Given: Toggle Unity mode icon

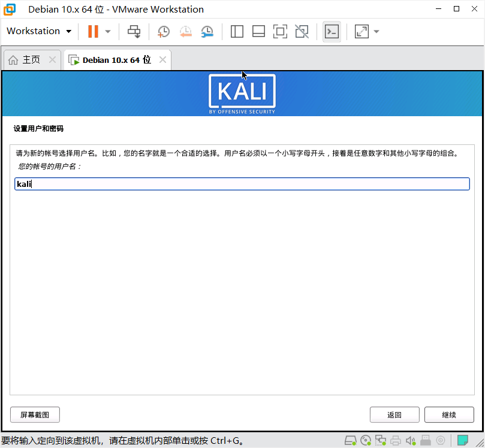Looking at the screenshot, I should point(302,32).
